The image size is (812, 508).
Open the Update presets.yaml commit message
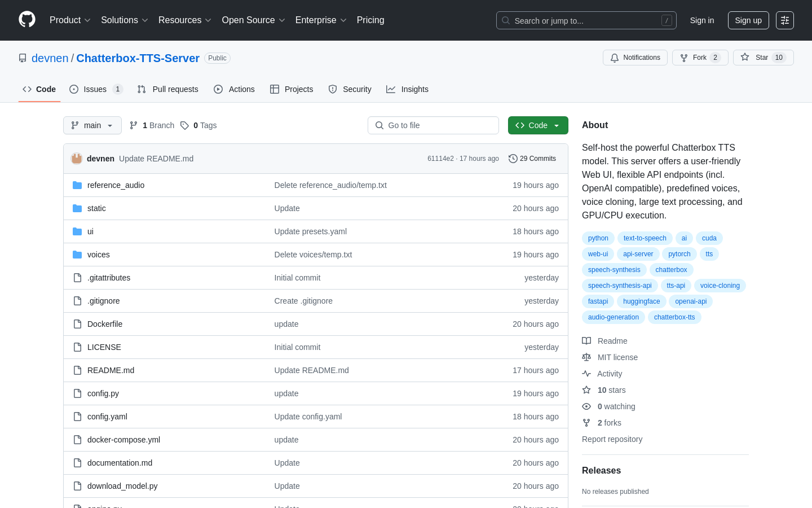coord(311,231)
